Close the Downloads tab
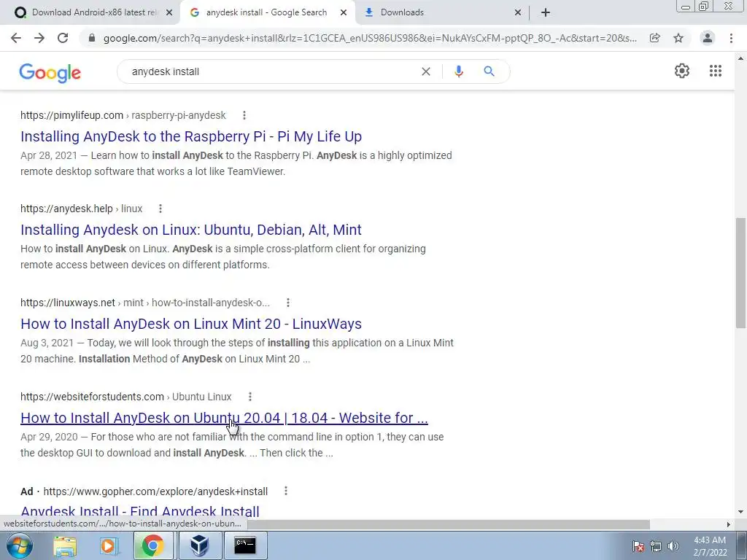Screen dimensions: 747x560 pos(518,13)
